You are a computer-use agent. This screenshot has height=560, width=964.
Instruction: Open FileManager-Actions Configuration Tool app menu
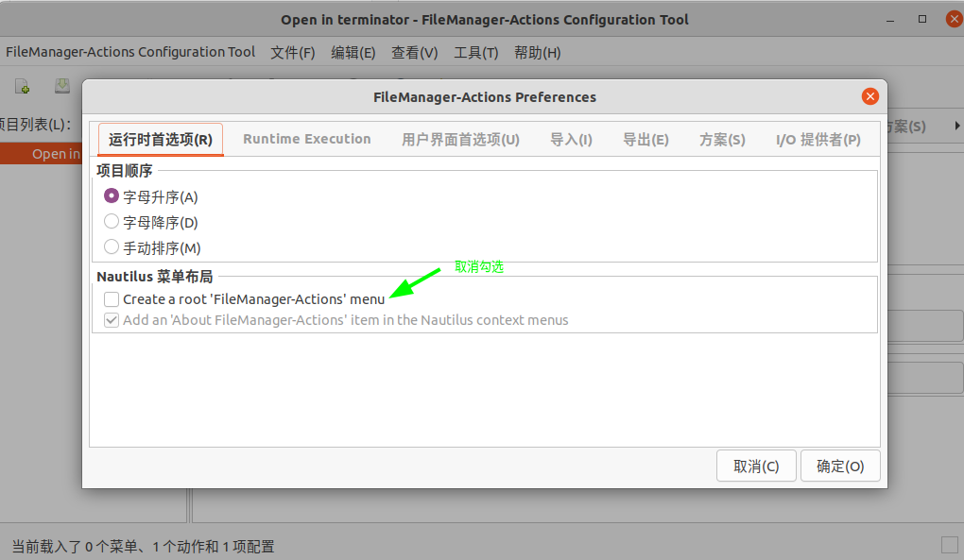pos(130,52)
